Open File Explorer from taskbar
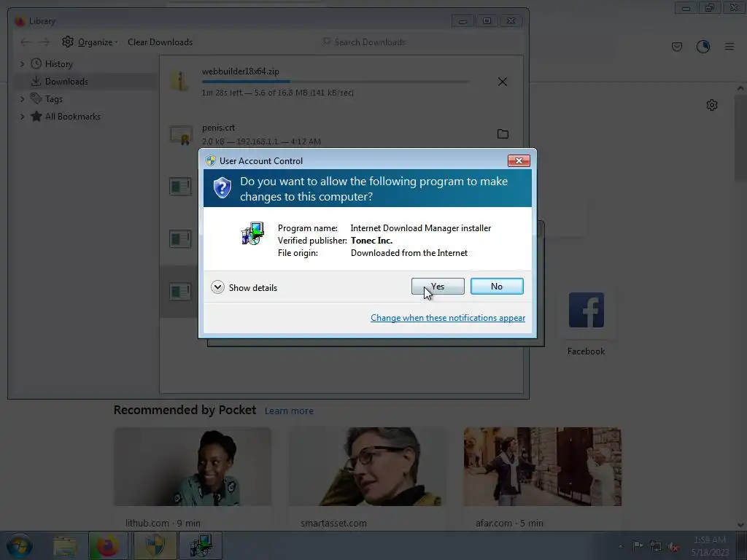Image resolution: width=747 pixels, height=560 pixels. tap(65, 545)
